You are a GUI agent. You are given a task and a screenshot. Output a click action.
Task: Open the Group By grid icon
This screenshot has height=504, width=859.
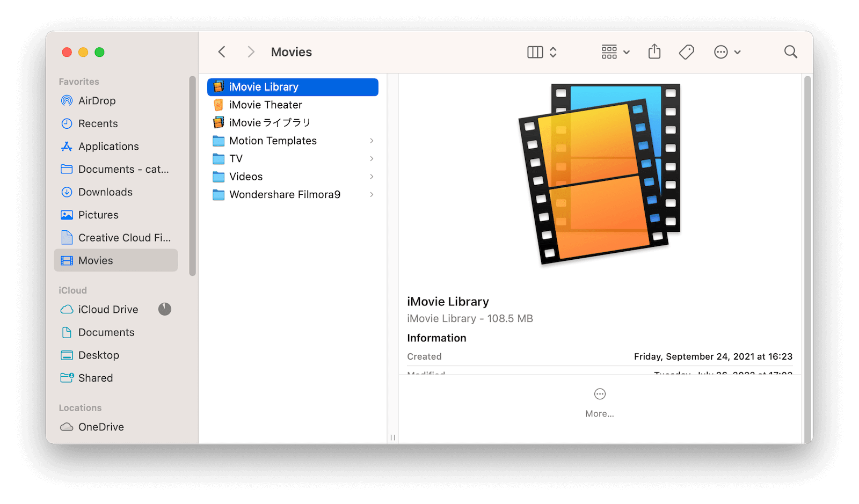pos(609,52)
